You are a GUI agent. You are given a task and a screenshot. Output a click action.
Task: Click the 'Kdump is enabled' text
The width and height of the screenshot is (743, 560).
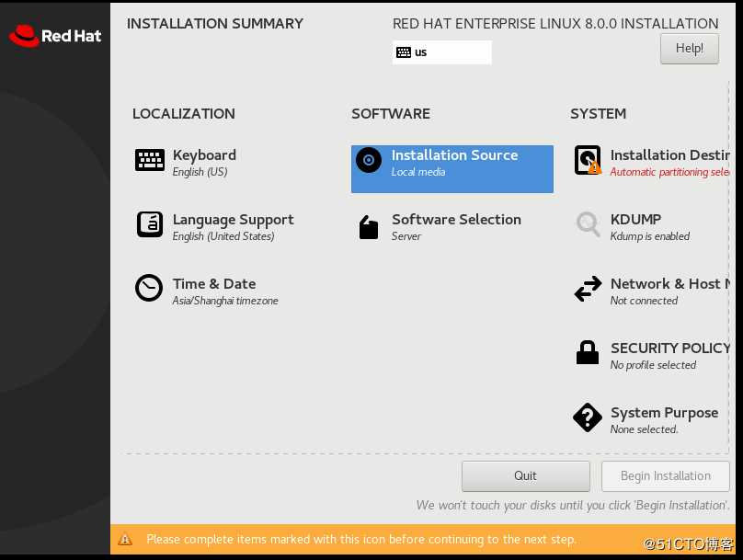649,236
